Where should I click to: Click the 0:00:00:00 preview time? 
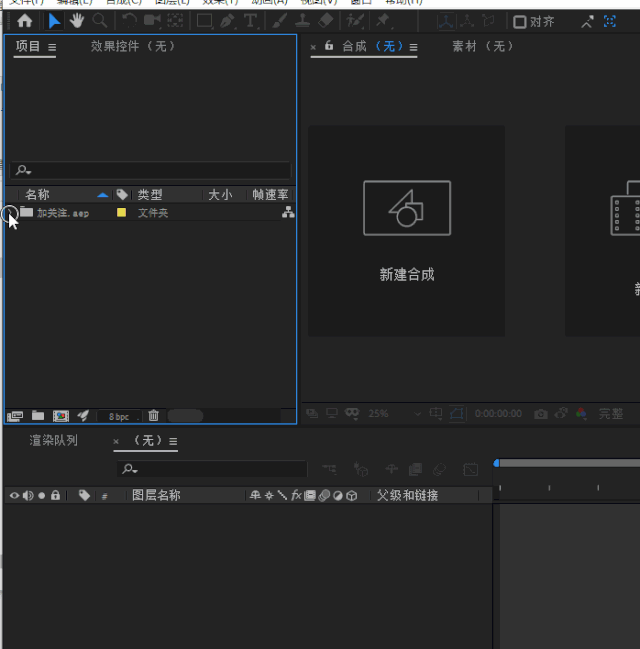coord(498,413)
